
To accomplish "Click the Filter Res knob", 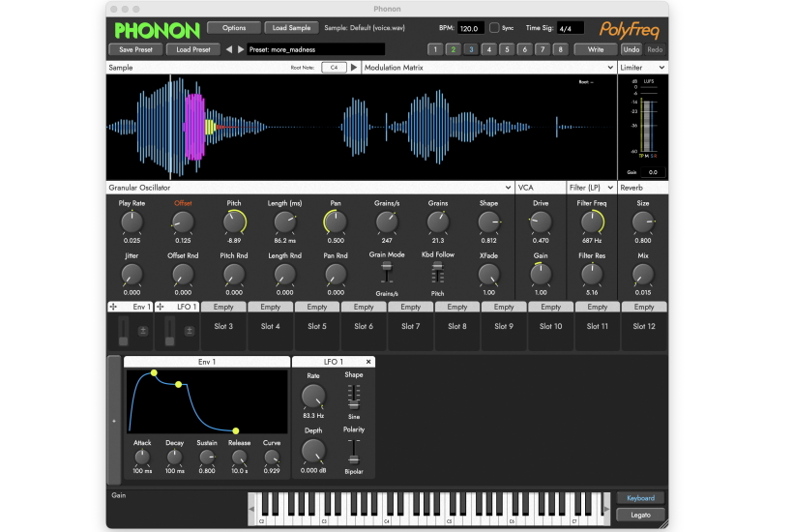I will 592,275.
